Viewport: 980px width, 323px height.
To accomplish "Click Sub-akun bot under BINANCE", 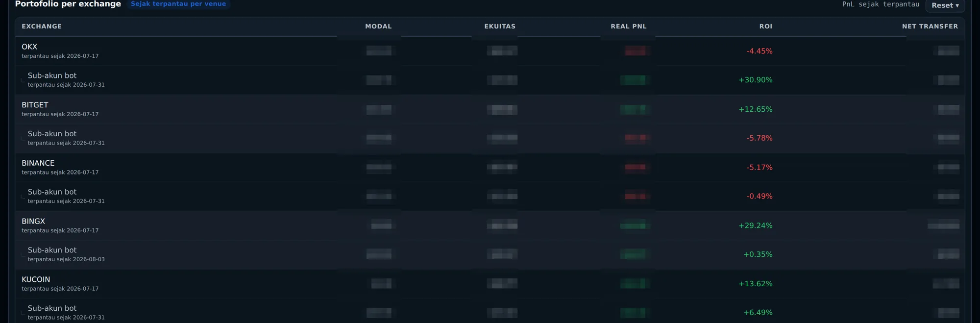I will tap(52, 192).
